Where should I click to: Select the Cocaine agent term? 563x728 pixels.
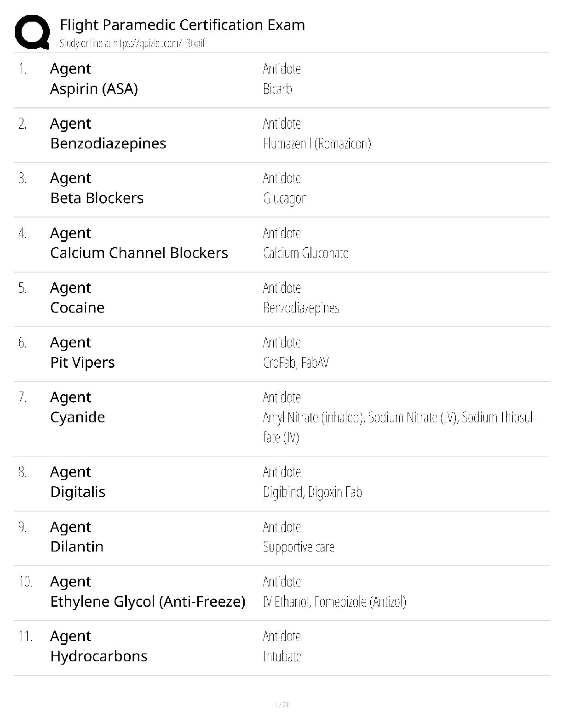[77, 307]
